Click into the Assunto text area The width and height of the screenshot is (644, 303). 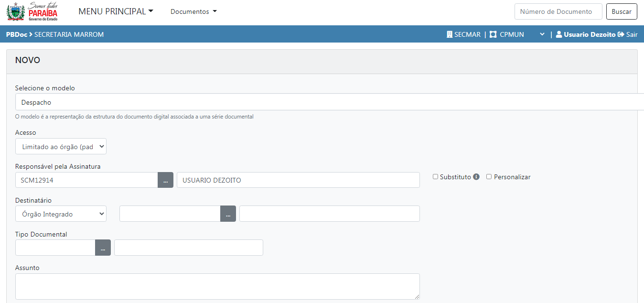pos(217,286)
